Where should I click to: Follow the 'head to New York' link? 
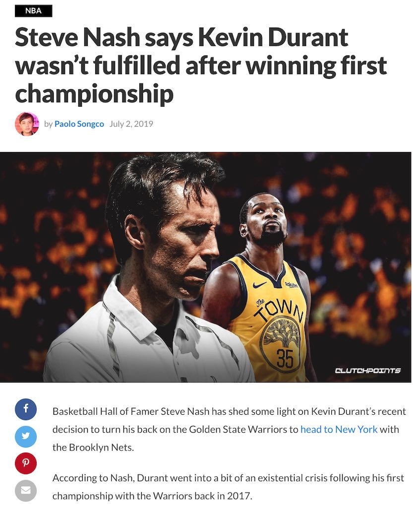339,429
